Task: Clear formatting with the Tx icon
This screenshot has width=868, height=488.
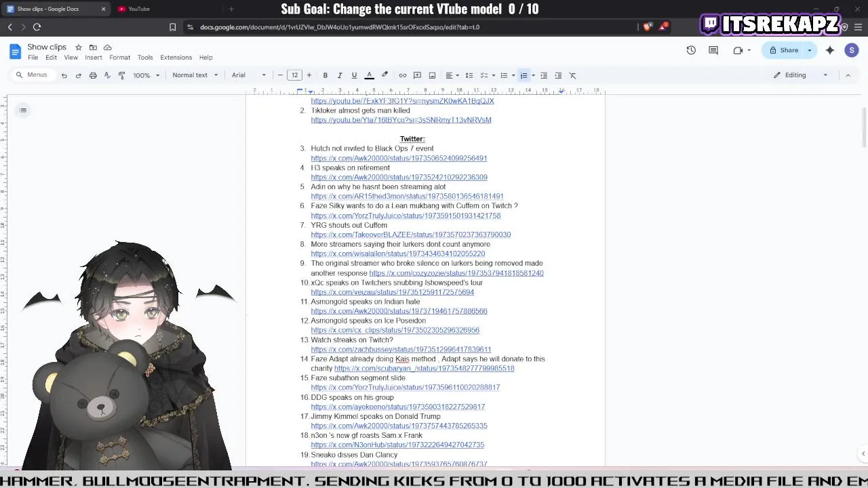Action: (573, 75)
